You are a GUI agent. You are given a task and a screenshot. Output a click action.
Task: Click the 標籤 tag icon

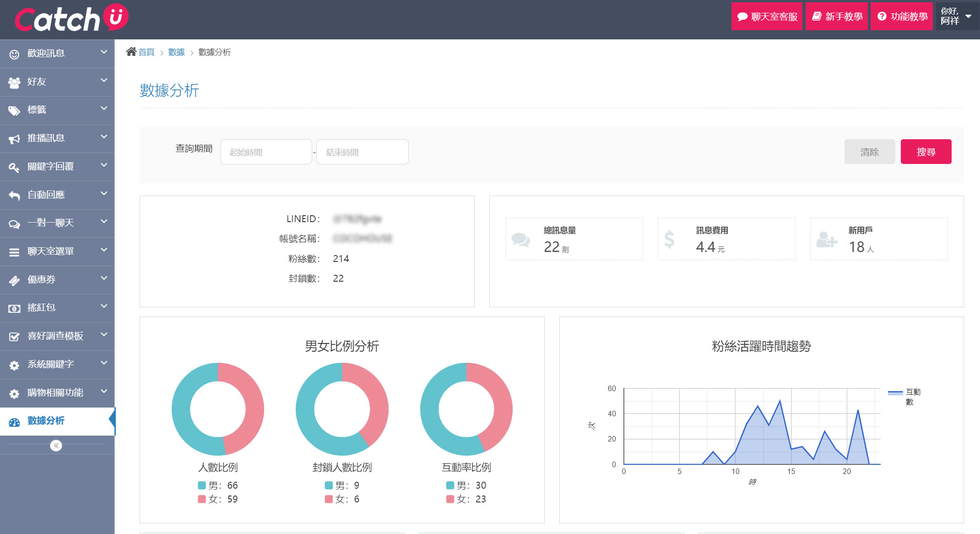click(x=14, y=110)
